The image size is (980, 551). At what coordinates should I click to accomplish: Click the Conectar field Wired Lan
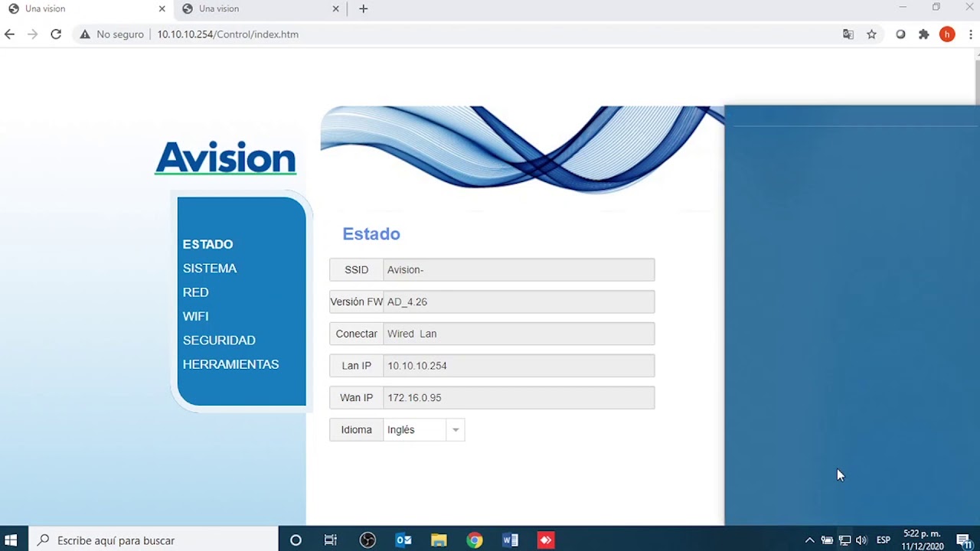(x=518, y=334)
